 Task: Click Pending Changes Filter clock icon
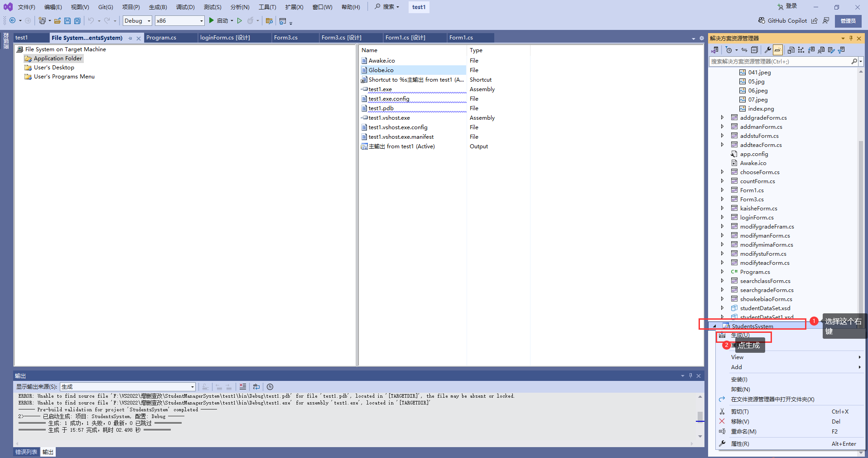[728, 50]
